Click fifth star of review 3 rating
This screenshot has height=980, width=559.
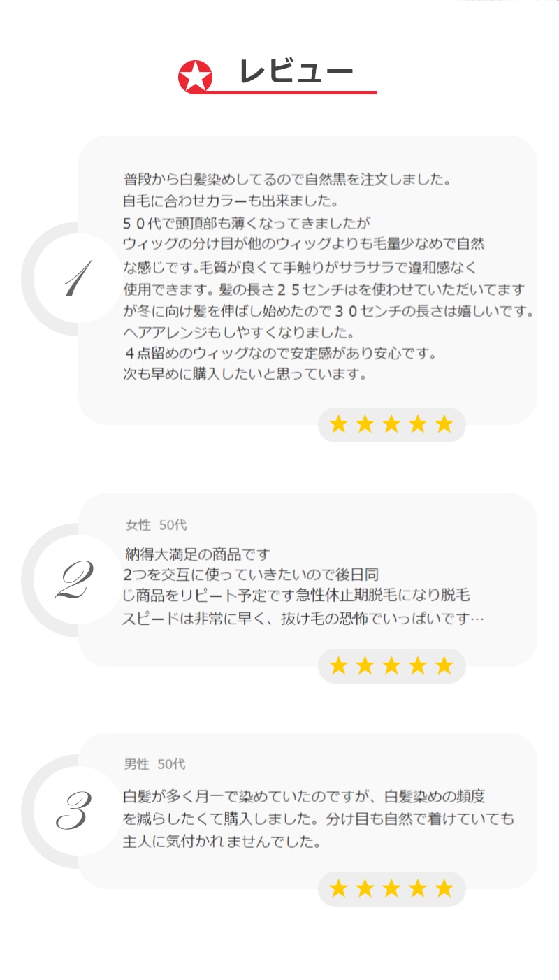444,888
